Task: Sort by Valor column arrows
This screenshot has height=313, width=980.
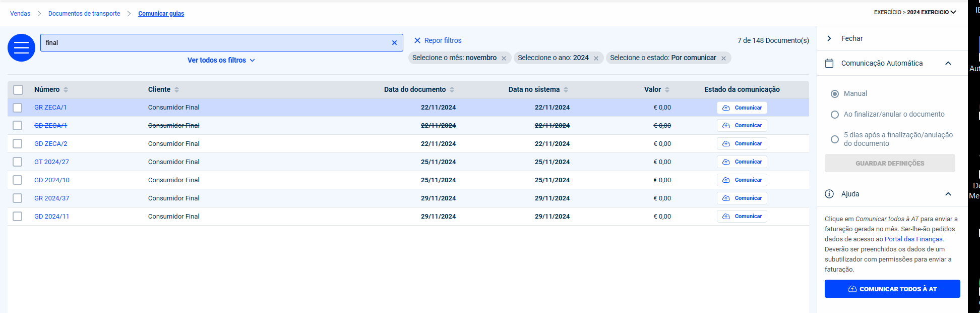Action: (x=667, y=90)
